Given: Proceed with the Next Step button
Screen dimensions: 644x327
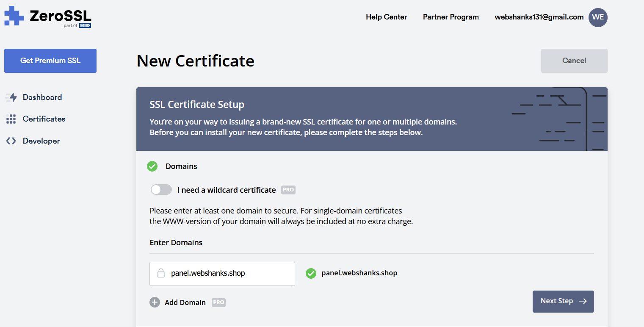Looking at the screenshot, I should 563,302.
